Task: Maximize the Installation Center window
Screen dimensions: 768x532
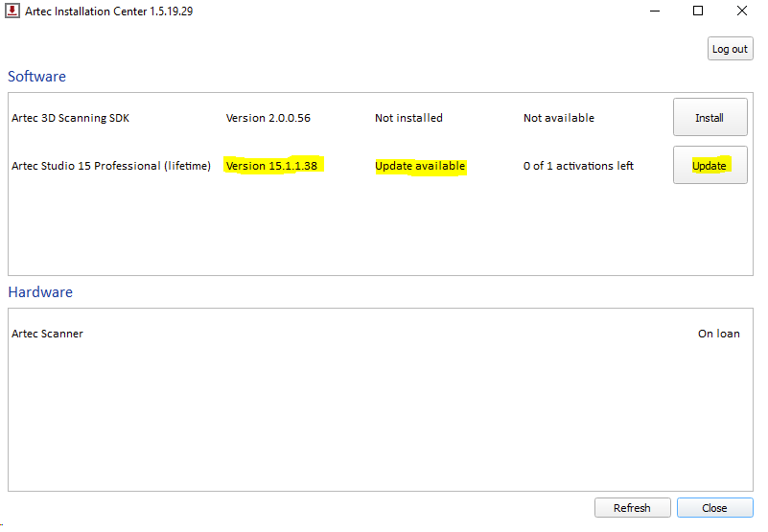Action: click(698, 11)
